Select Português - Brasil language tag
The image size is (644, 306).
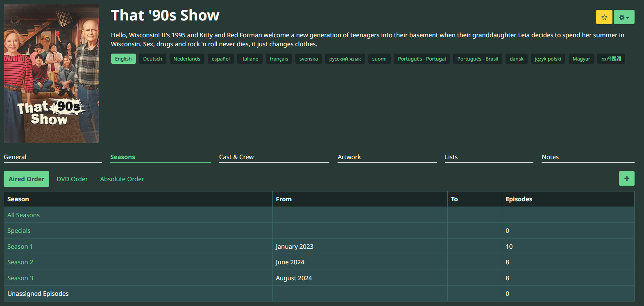pos(478,59)
